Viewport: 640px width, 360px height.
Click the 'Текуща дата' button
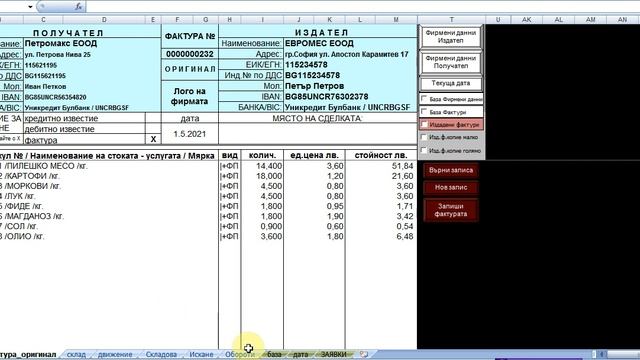click(451, 83)
